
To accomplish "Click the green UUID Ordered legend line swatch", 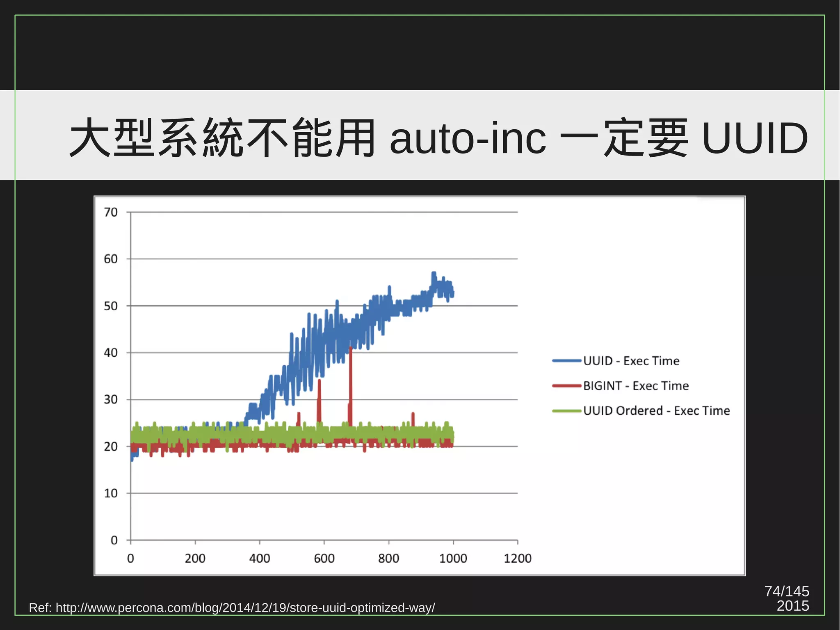I will [x=567, y=411].
